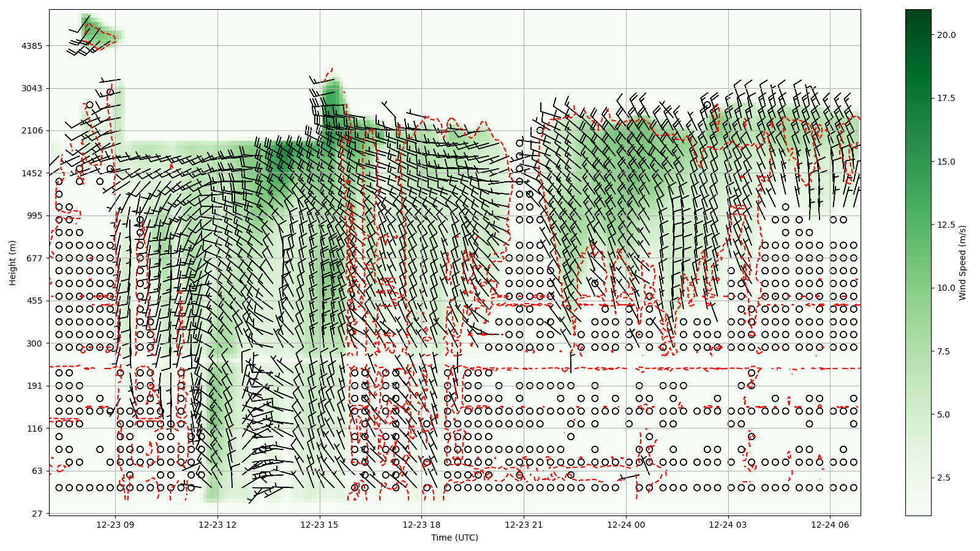
Task: Select the 12-23 21 time tick label
Action: point(524,525)
